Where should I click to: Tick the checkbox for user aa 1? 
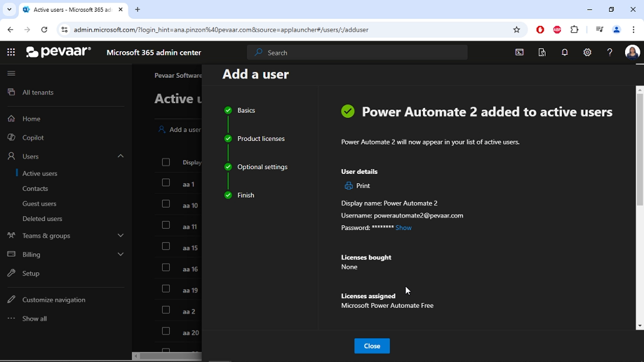(166, 182)
